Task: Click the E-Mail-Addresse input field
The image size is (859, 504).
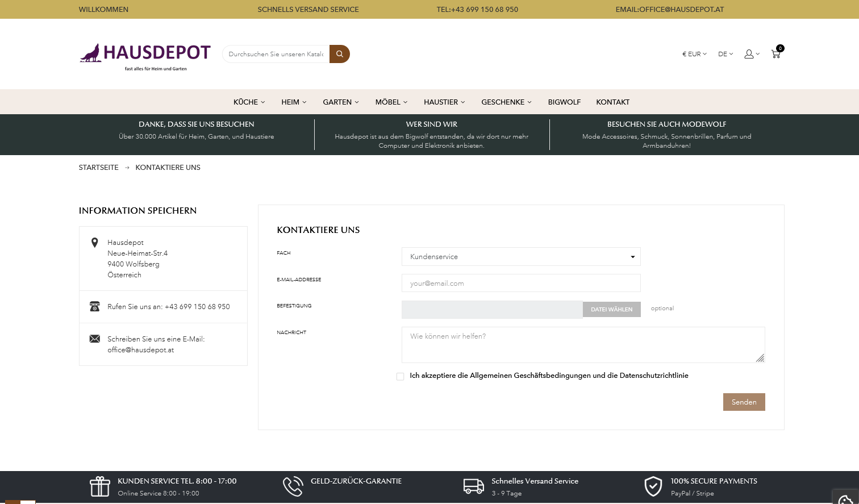Action: 520,283
